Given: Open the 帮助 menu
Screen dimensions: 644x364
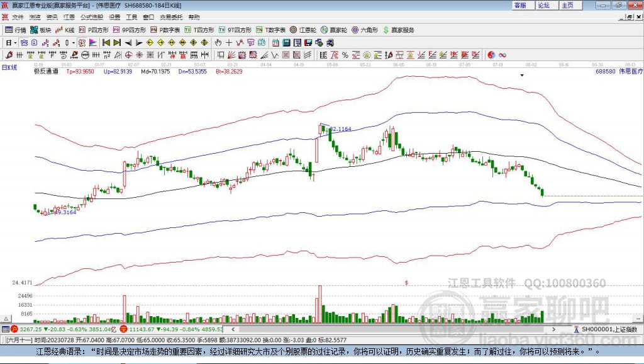Looking at the screenshot, I should 194,17.
